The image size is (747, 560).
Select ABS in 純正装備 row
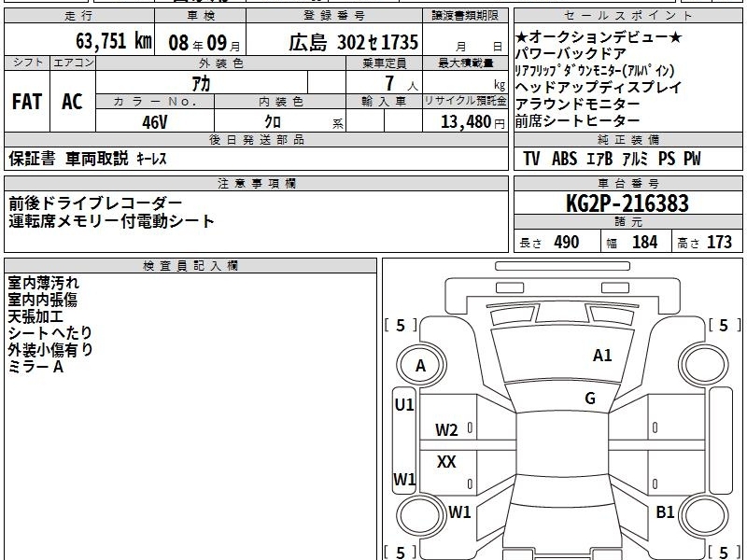(x=565, y=158)
